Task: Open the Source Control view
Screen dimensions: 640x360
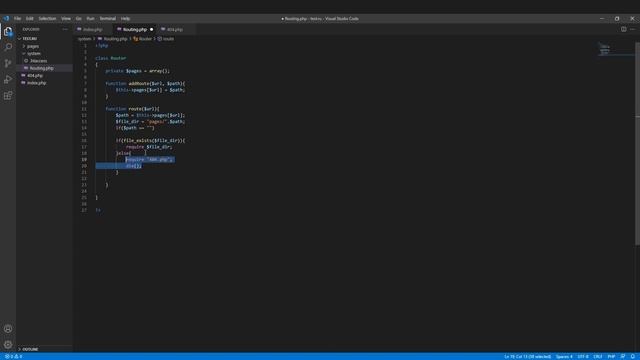Action: [8, 63]
